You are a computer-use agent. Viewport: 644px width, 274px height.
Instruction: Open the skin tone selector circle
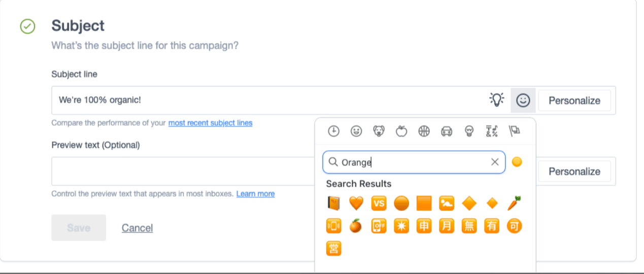(517, 162)
